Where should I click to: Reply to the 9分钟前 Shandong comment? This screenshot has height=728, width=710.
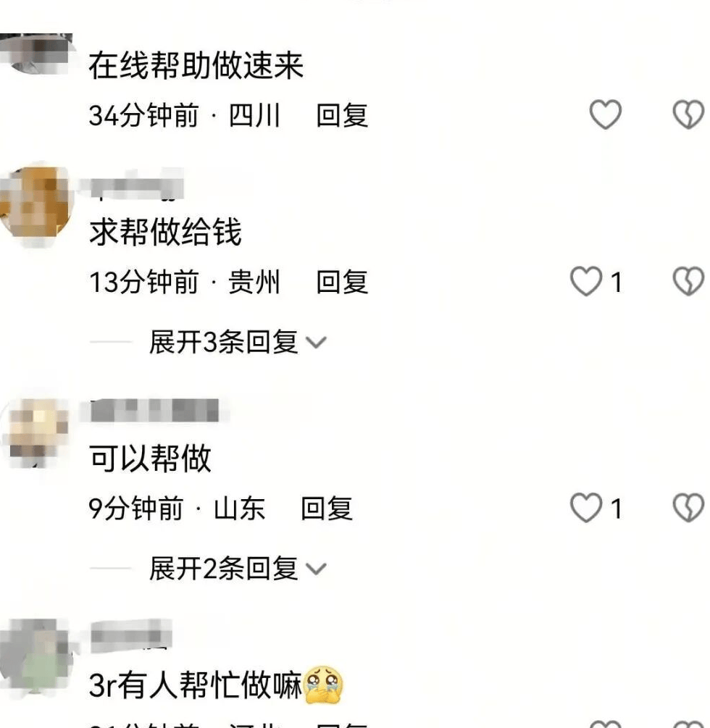coord(327,508)
